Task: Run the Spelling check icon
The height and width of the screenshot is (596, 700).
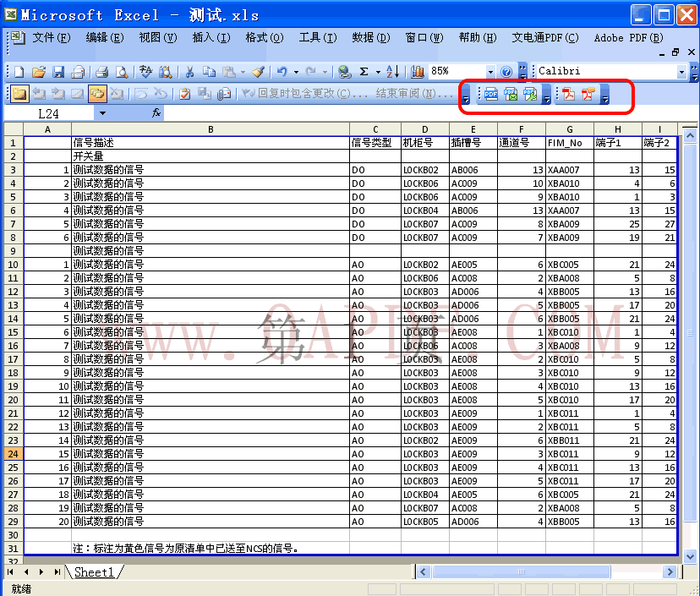Action: (145, 71)
